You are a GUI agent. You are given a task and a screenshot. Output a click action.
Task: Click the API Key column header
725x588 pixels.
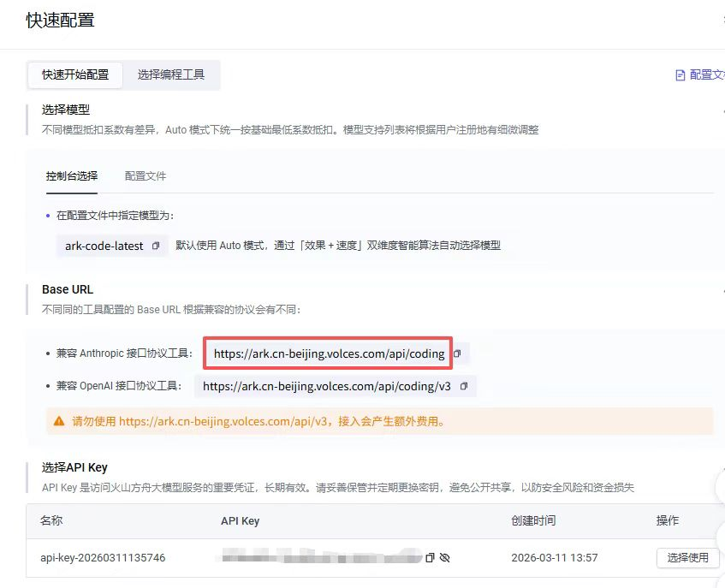tap(240, 521)
